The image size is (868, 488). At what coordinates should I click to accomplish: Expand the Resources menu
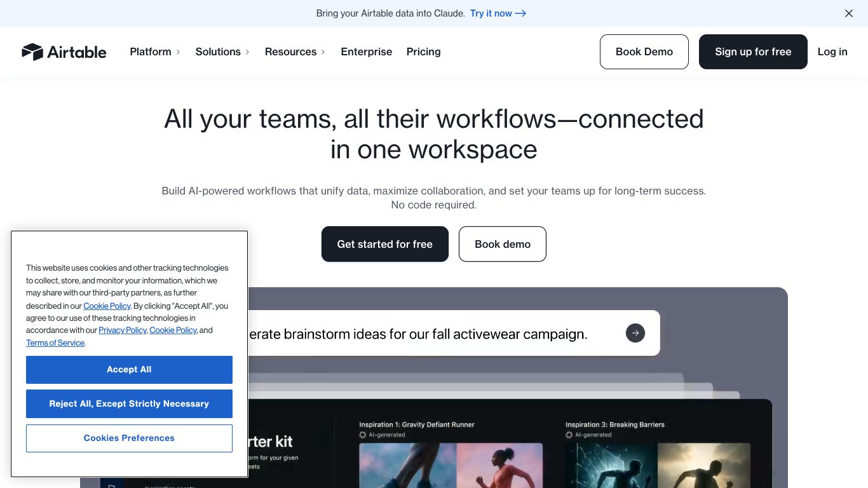coord(295,52)
